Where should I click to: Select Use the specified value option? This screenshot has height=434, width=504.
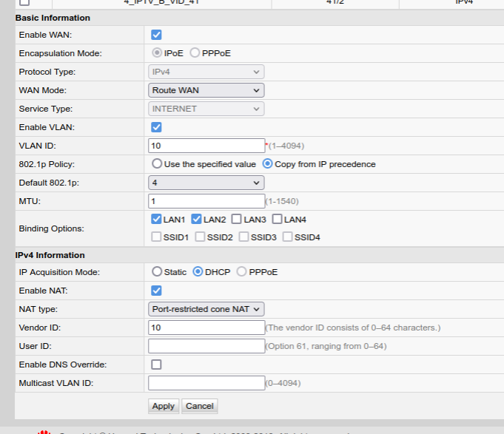[x=157, y=164]
